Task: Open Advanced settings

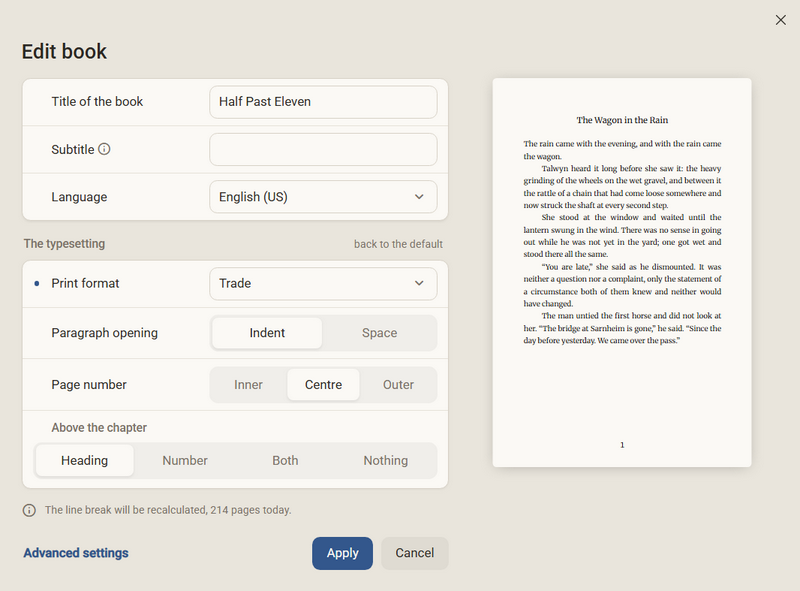Action: 76,553
